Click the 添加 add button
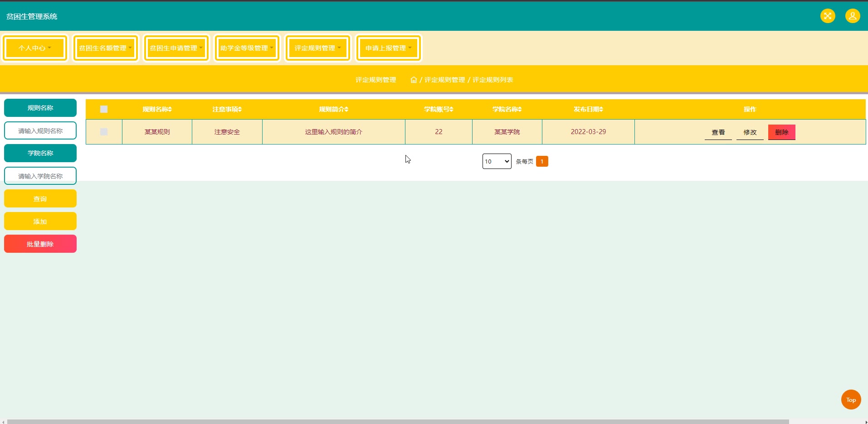Viewport: 868px width, 424px height. (x=40, y=221)
